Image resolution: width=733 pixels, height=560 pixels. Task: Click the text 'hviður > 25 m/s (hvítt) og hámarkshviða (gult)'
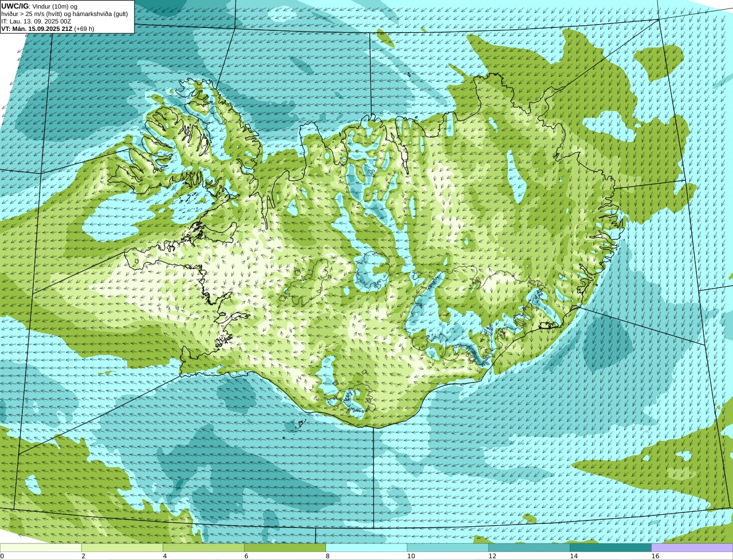(65, 14)
